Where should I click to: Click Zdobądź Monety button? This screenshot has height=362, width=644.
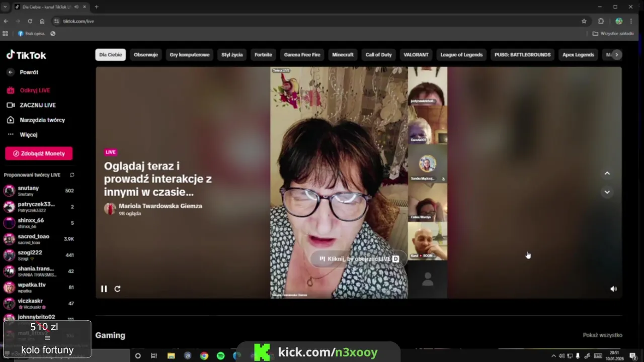click(39, 153)
